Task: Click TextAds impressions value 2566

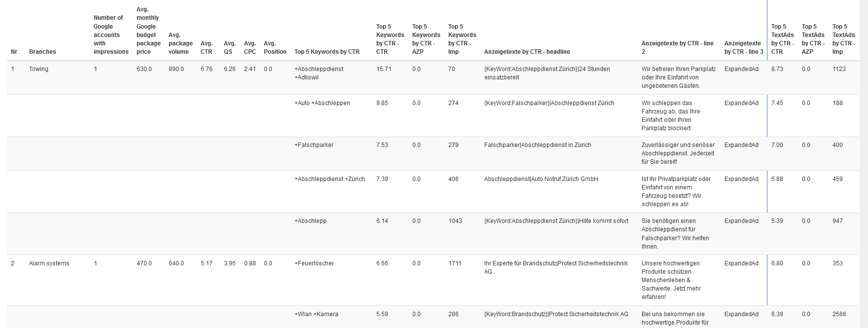Action: coord(839,314)
